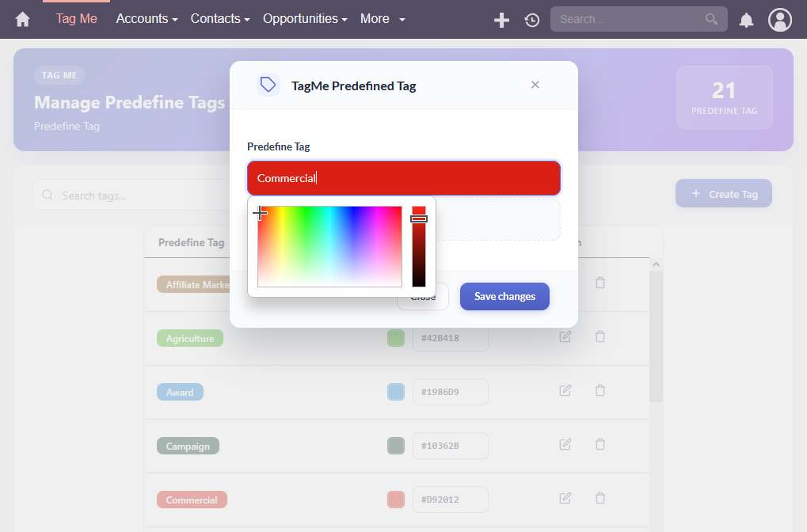Open the Accounts dropdown menu

(x=147, y=19)
